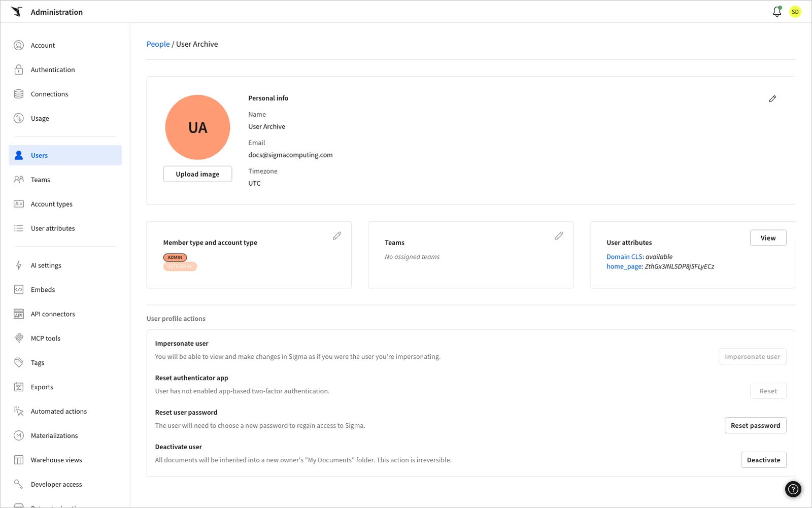
Task: Click the ADMIN badge
Action: pos(175,257)
